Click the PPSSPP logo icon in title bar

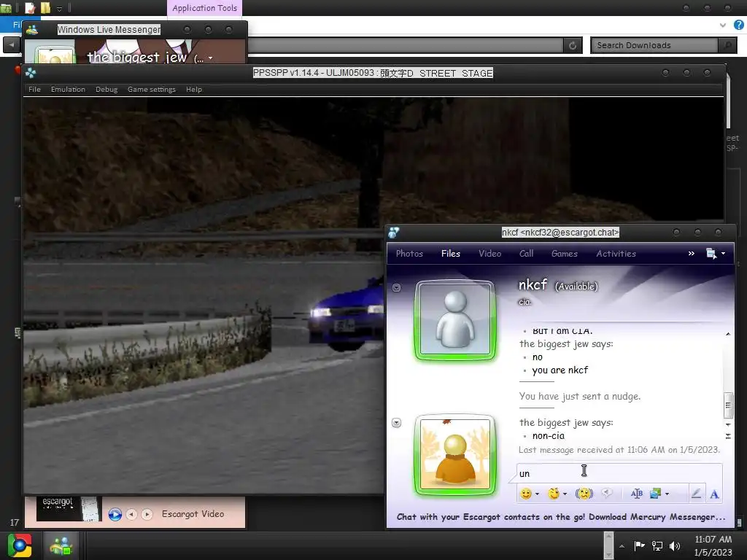coord(31,73)
